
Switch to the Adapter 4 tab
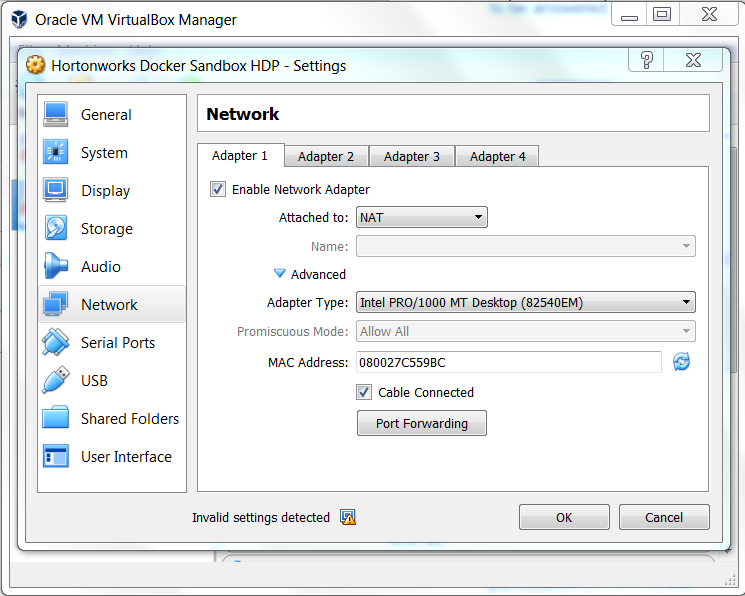click(x=497, y=156)
